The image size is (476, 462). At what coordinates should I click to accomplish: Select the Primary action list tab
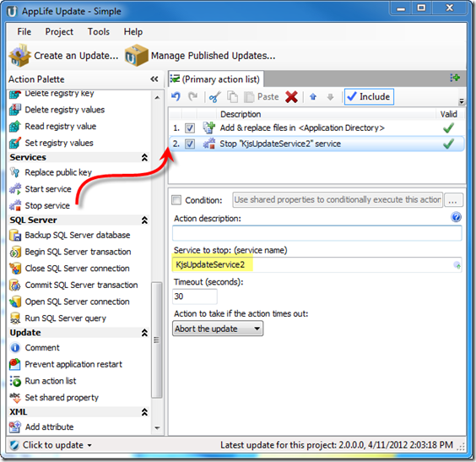tap(216, 79)
